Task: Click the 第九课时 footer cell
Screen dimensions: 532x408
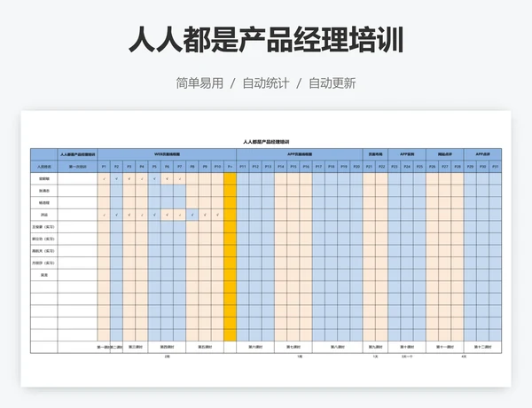Action: point(375,347)
